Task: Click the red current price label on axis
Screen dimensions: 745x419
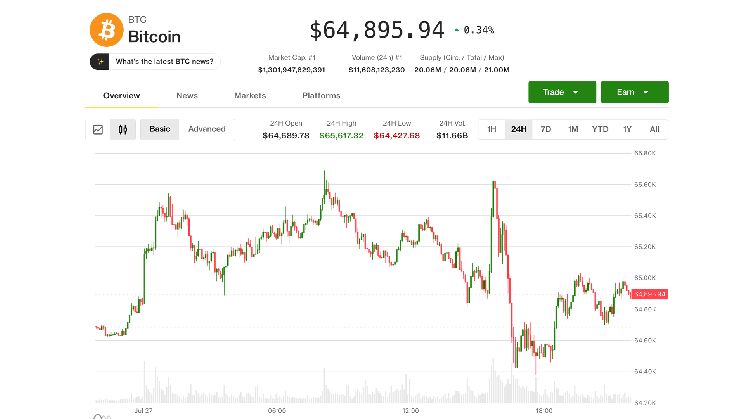Action: coord(650,294)
